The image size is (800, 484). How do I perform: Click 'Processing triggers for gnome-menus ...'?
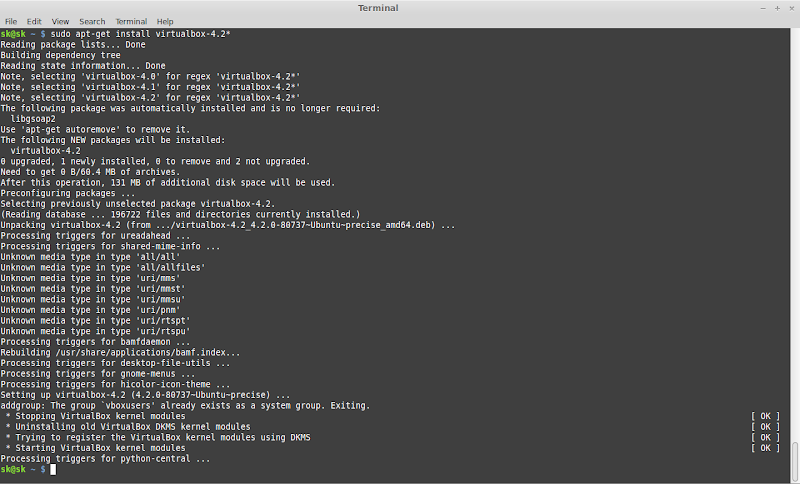98,374
